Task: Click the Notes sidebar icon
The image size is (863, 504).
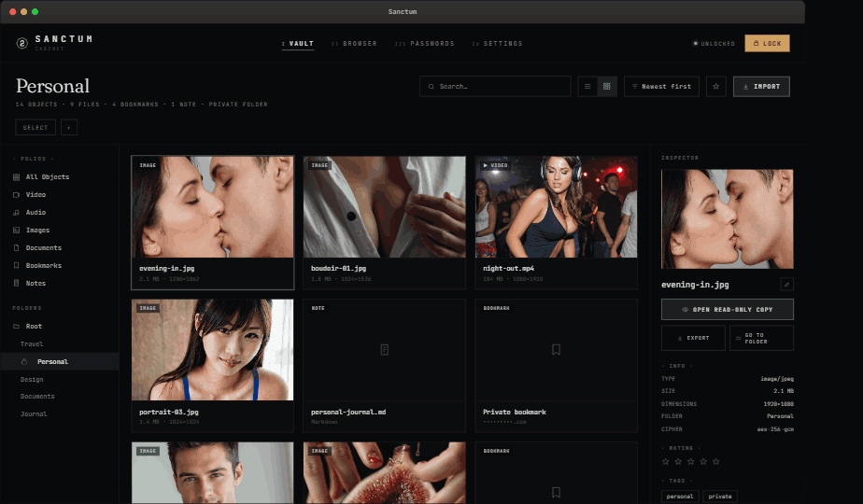Action: (x=17, y=284)
